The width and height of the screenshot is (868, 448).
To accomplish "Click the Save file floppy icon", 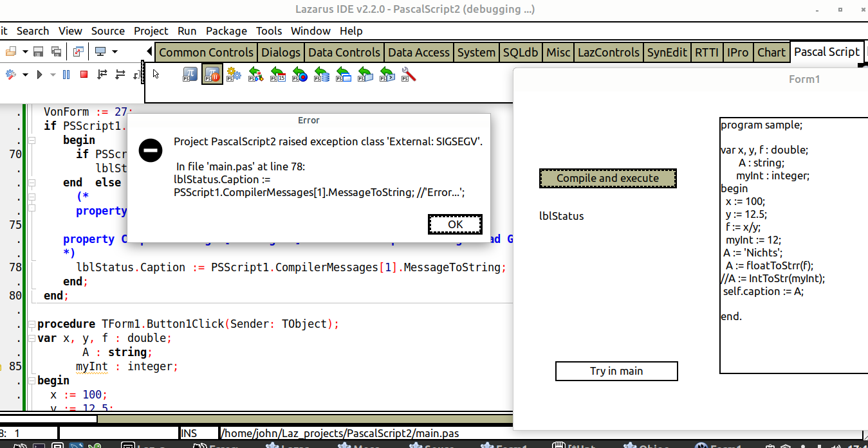I will (x=39, y=51).
